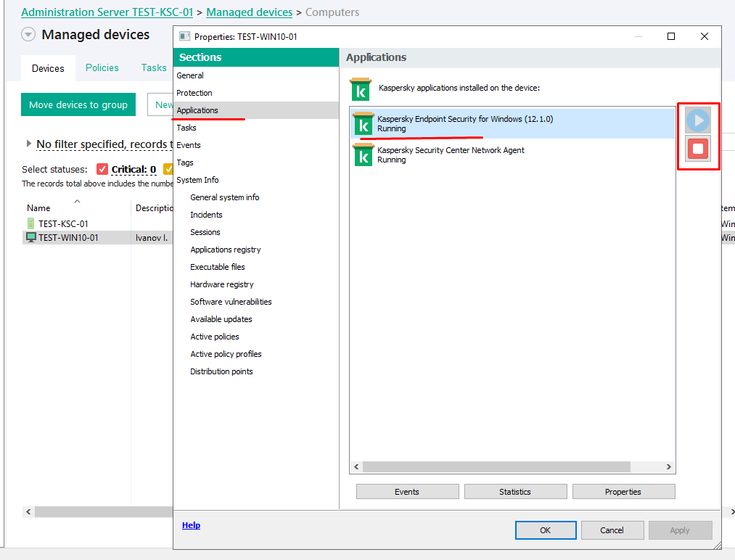Click the Cancel button

pos(612,530)
